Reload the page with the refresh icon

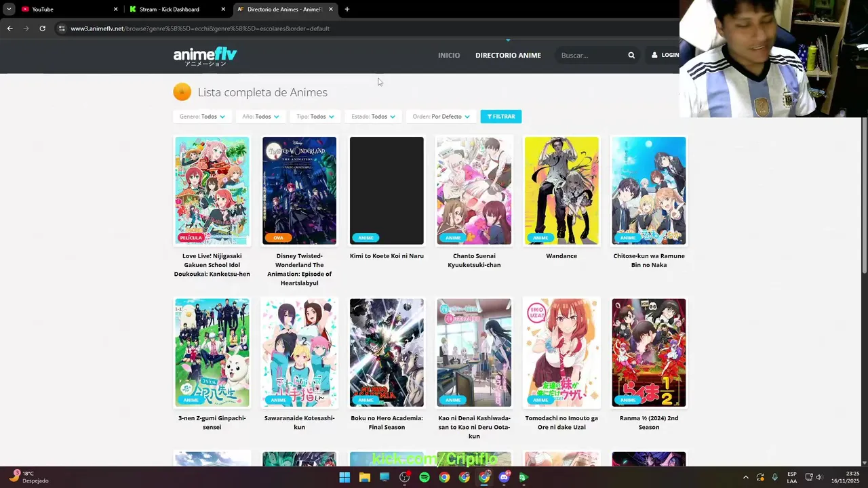point(42,28)
